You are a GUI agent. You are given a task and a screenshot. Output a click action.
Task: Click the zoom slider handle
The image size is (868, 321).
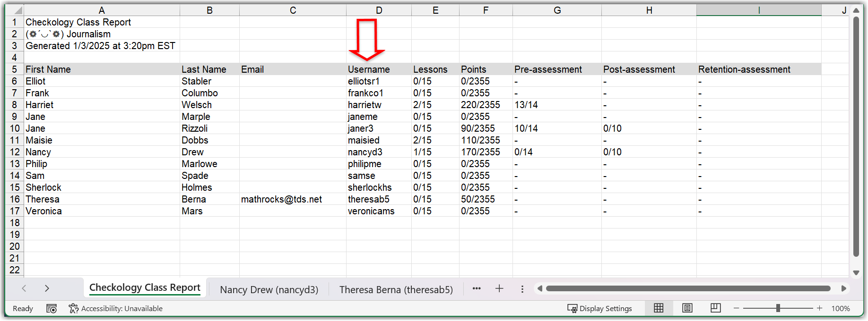coord(778,308)
